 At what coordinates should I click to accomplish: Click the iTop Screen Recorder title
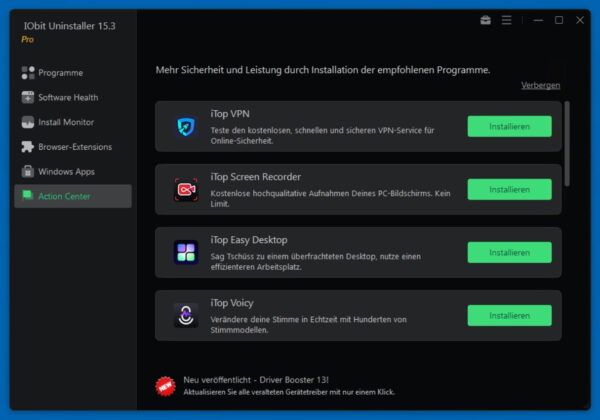tap(256, 177)
